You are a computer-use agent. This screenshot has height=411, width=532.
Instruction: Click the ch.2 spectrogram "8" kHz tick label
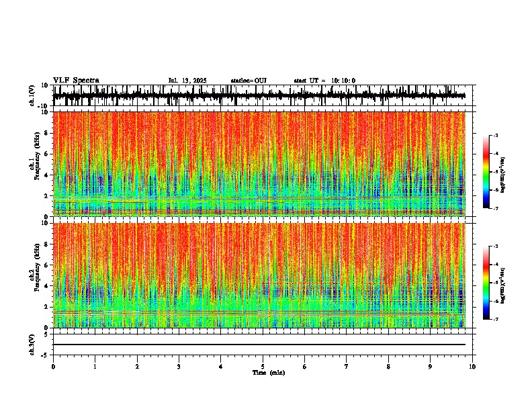click(x=47, y=244)
